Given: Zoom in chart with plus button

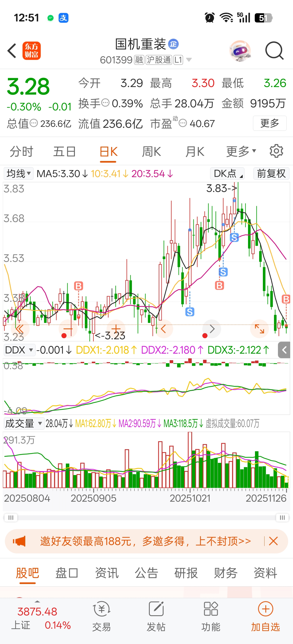Looking at the screenshot, I should 116,329.
